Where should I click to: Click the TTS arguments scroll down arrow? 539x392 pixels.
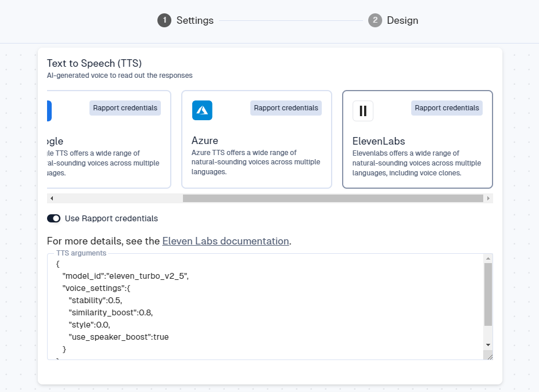pyautogui.click(x=488, y=345)
